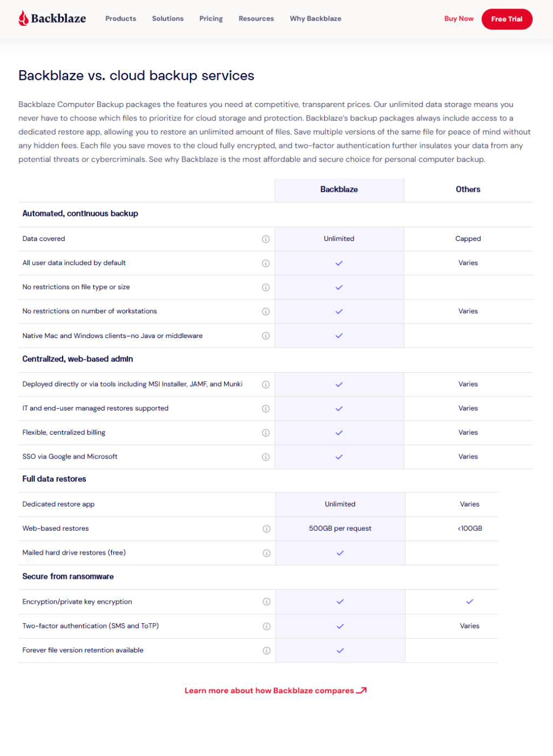Expand the Resources menu
Viewport: 553px width, 756px height.
(x=256, y=18)
